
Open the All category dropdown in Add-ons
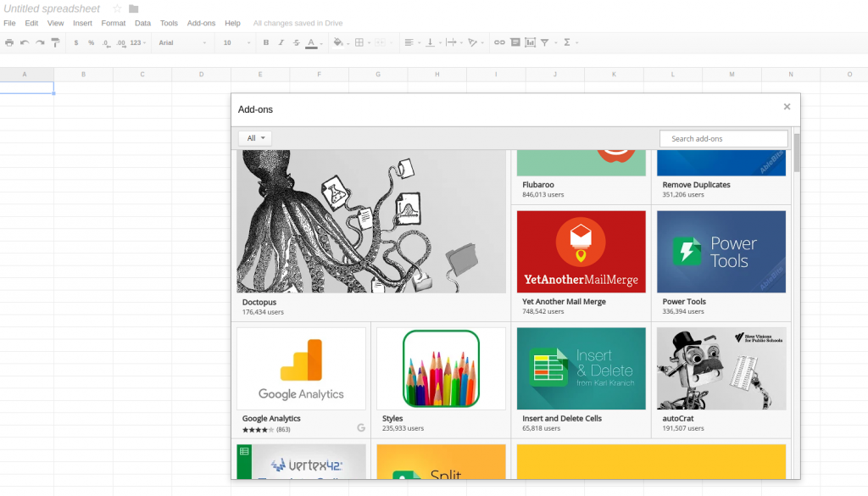255,138
